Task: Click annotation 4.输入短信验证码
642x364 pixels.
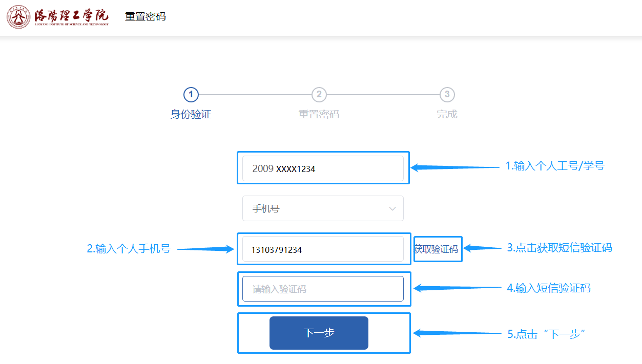Action: click(x=548, y=288)
